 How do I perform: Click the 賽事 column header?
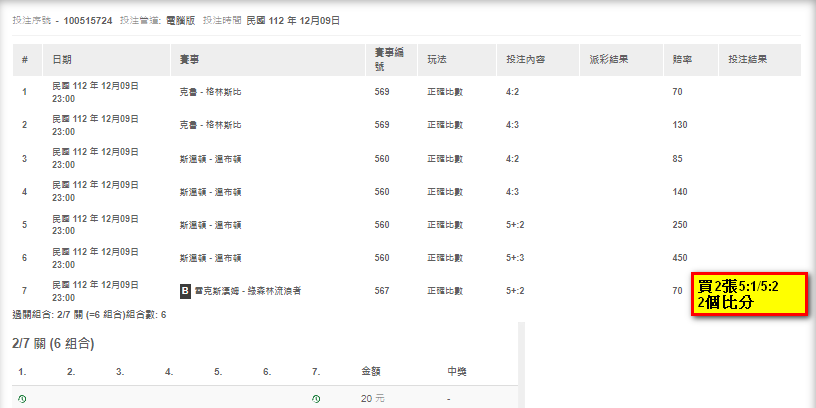pos(189,60)
